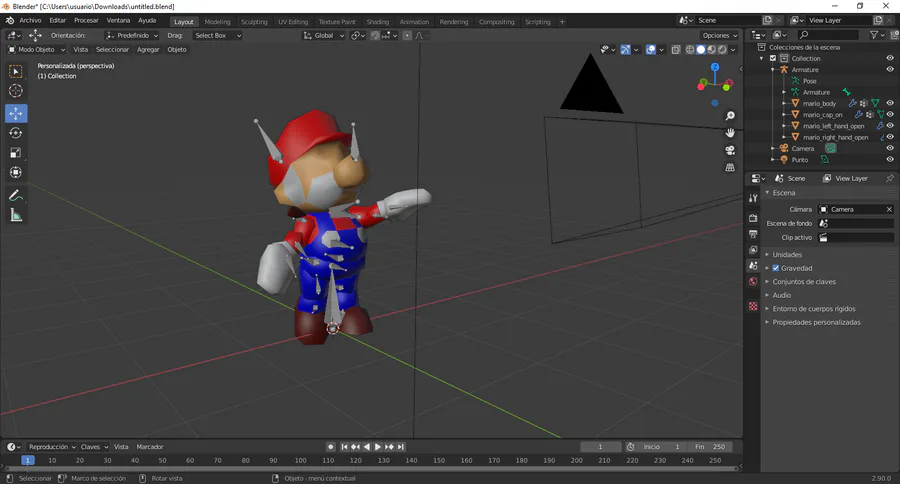The image size is (900, 484).
Task: Hide mario_body with its eye icon
Action: pos(890,103)
